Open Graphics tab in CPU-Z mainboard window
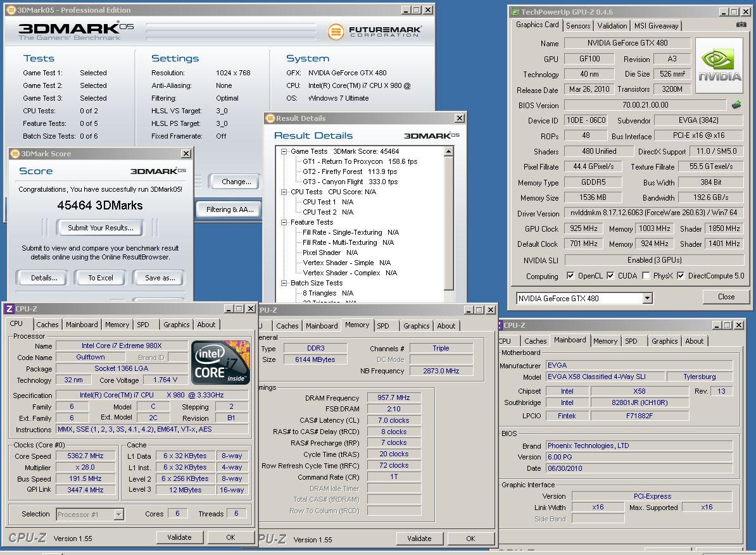 tap(664, 341)
